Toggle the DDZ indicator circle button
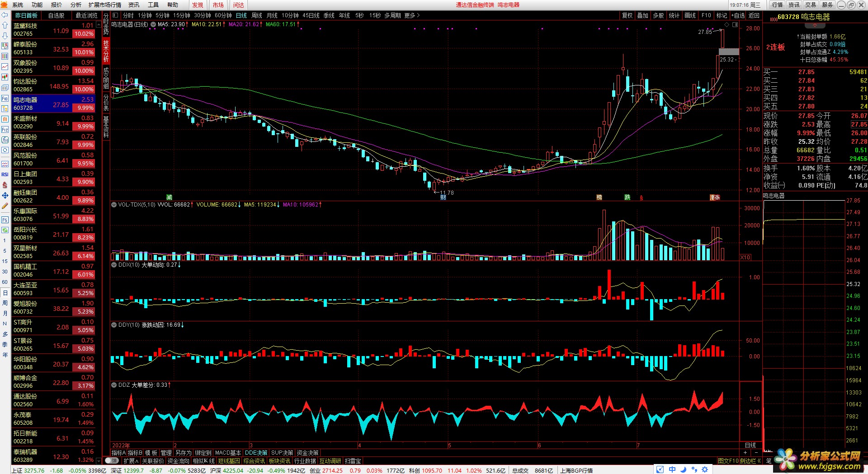 pyautogui.click(x=114, y=385)
